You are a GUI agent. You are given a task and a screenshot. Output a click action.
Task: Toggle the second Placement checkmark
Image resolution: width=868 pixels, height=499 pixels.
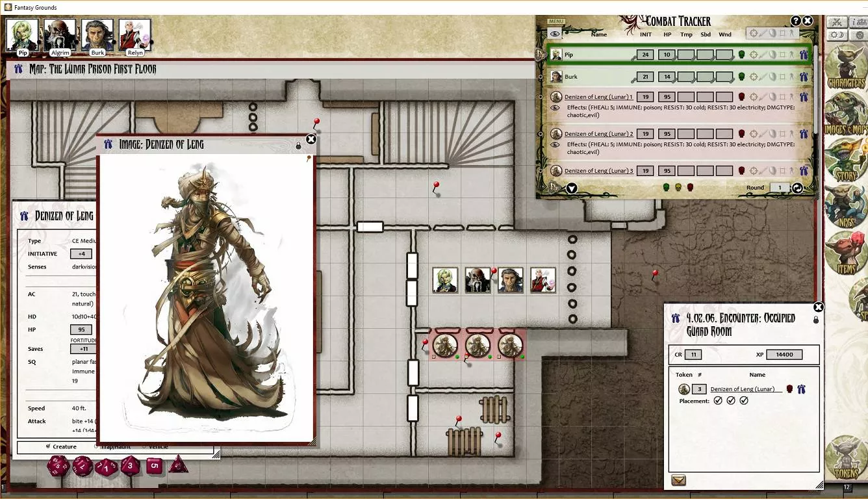point(731,401)
